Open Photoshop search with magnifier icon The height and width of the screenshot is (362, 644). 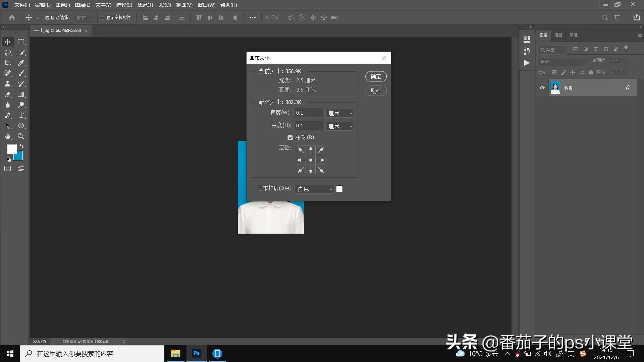point(605,18)
